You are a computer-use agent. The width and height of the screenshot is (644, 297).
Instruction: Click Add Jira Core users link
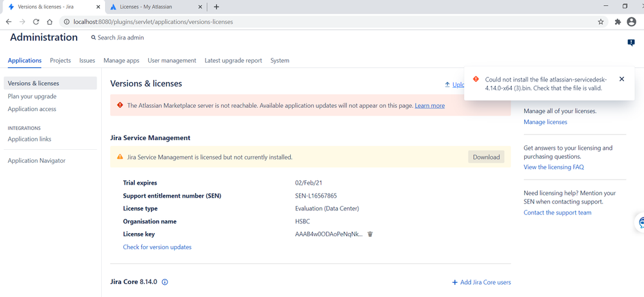pyautogui.click(x=485, y=282)
